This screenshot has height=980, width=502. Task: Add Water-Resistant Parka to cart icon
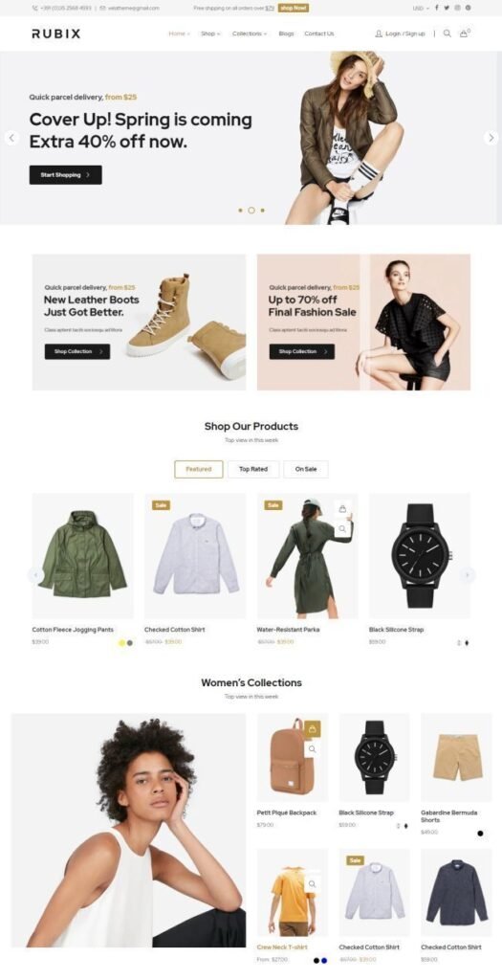click(342, 509)
